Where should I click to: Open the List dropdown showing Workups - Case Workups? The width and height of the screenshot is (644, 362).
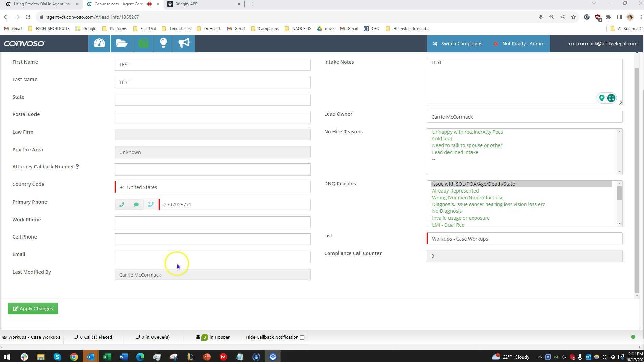click(524, 239)
